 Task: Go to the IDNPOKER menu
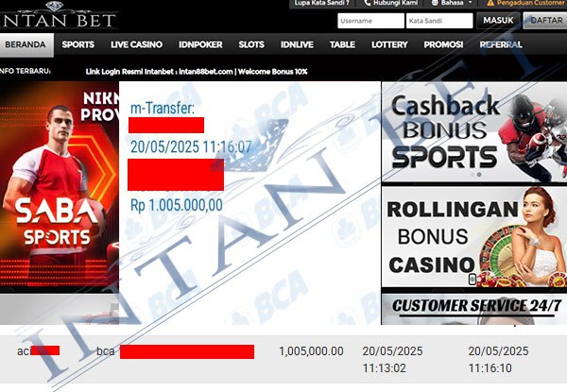coord(200,44)
